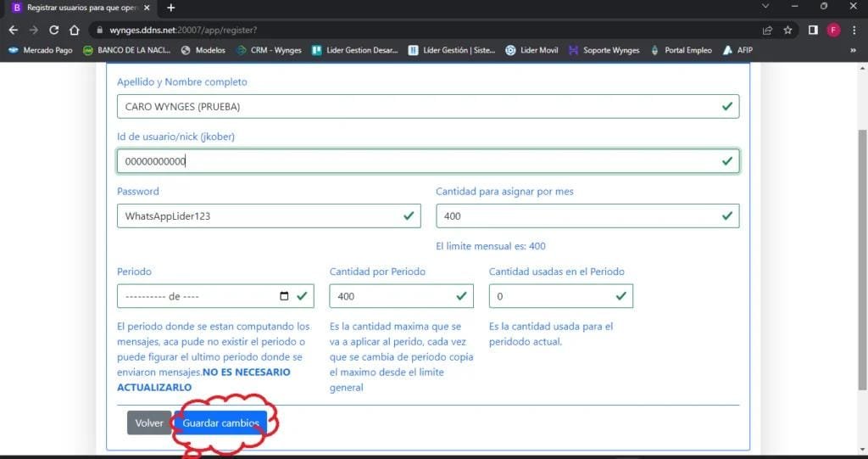
Task: Focus the Apellido y Nombre completo field
Action: tap(415, 106)
